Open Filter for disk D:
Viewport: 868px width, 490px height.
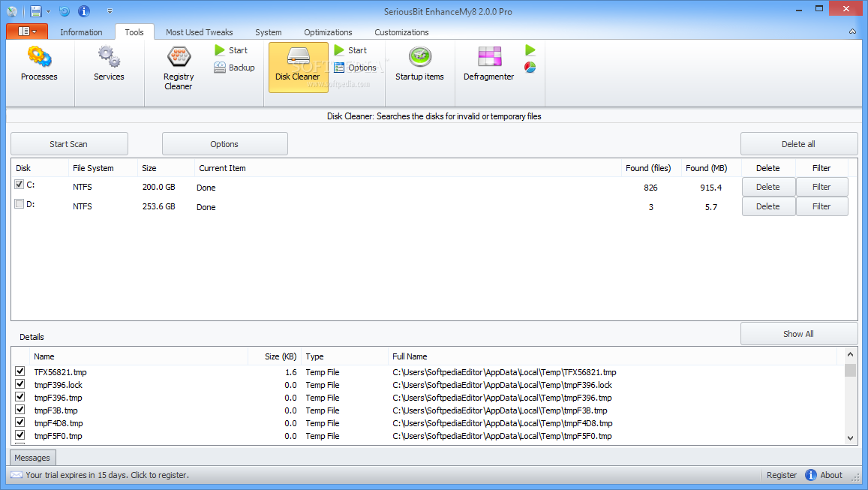(822, 206)
